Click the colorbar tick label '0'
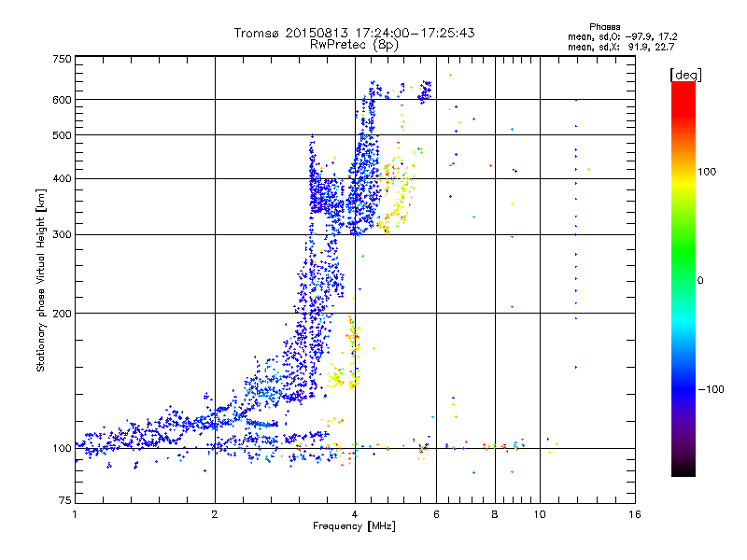The image size is (747, 560). [700, 280]
